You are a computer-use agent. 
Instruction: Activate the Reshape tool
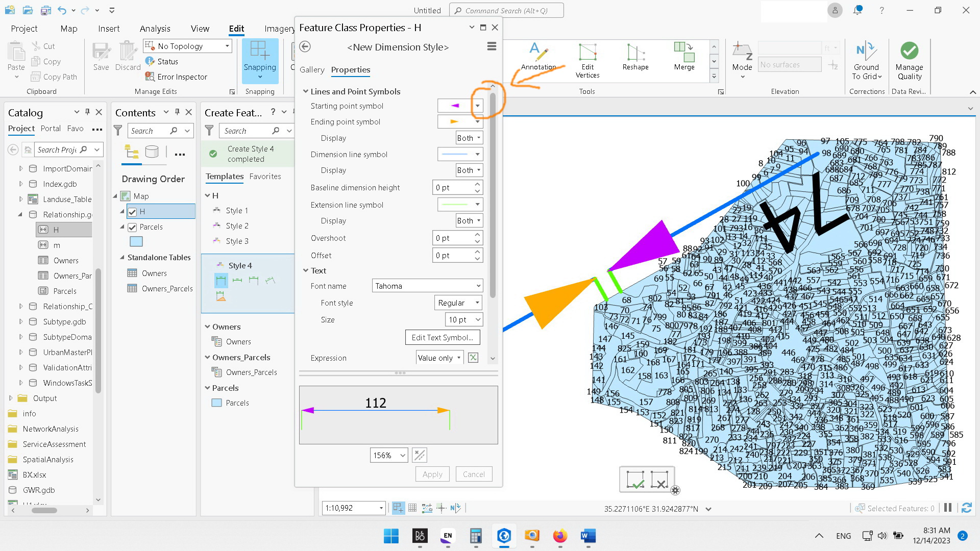(634, 57)
